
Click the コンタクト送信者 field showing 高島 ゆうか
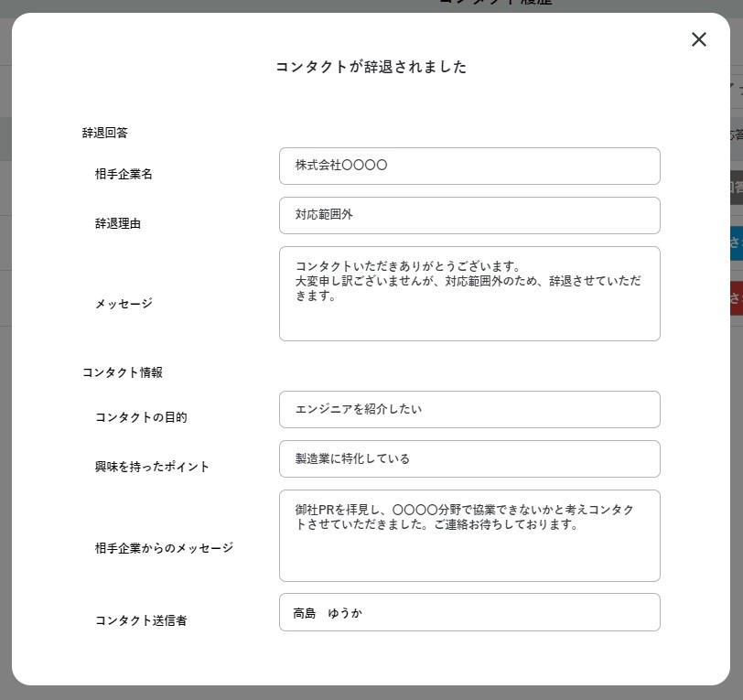[469, 612]
